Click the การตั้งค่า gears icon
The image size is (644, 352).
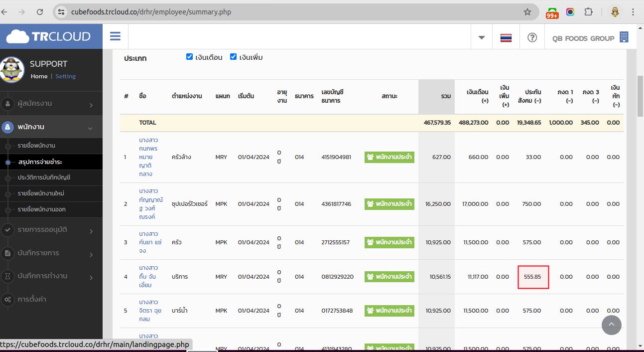(x=7, y=300)
